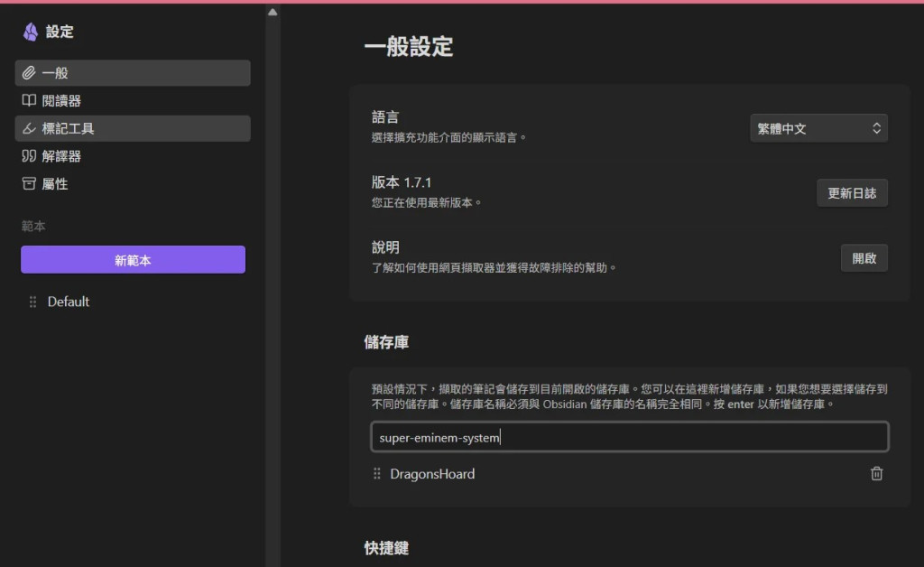Viewport: 924px width, 567px height.
Task: Click the drag handle next to Default template
Action: tap(33, 302)
